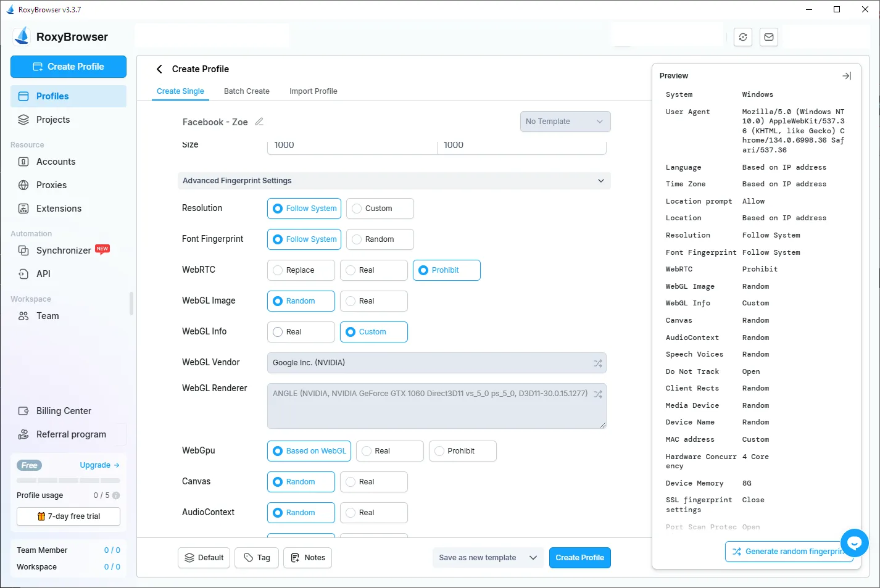880x588 pixels.
Task: Switch to the Create Single tab
Action: 180,91
